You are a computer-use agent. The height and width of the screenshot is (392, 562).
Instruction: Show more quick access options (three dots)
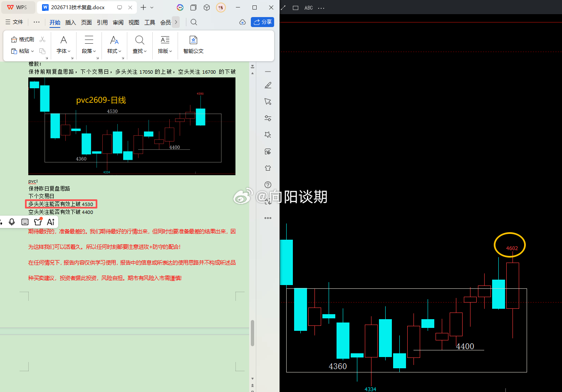37,22
